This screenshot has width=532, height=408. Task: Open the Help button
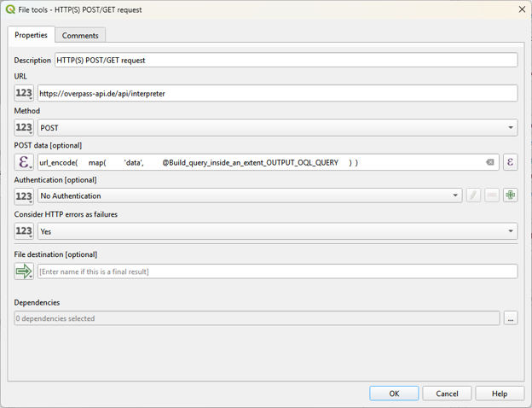pyautogui.click(x=500, y=393)
